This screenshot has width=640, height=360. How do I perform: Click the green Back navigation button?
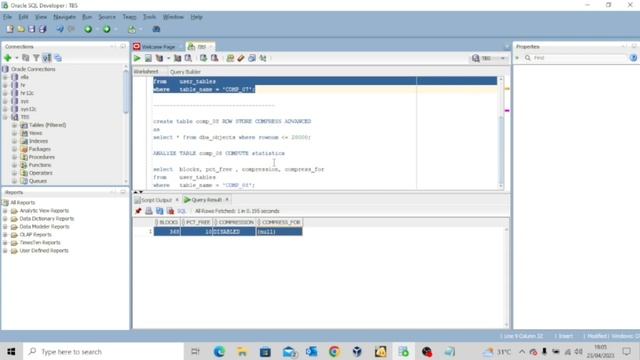(88, 29)
